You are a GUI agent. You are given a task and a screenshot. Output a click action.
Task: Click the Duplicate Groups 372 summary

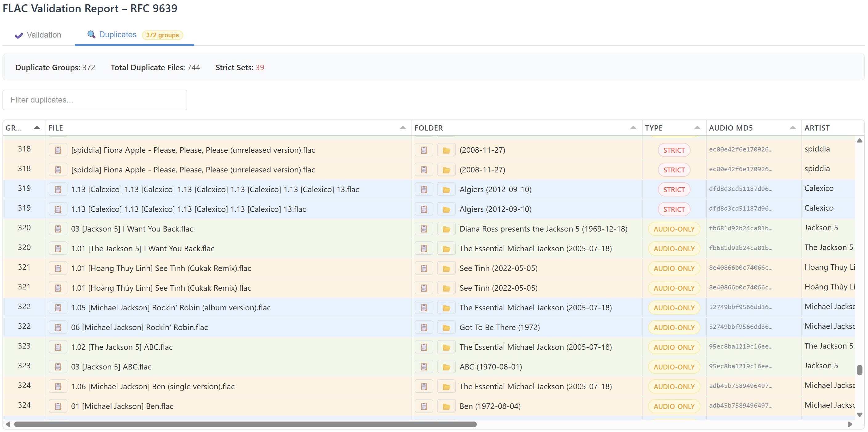coord(55,67)
